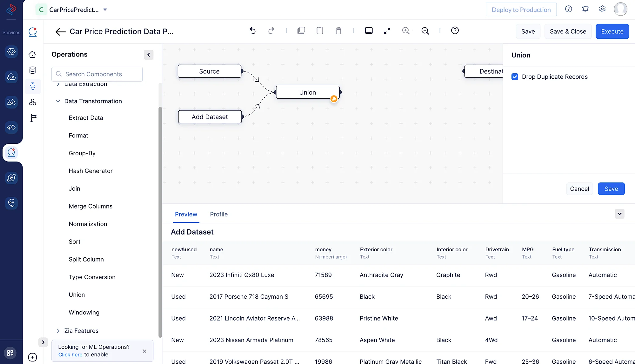The width and height of the screenshot is (635, 364).
Task: Dismiss the ML Operations banner
Action: [x=144, y=351]
